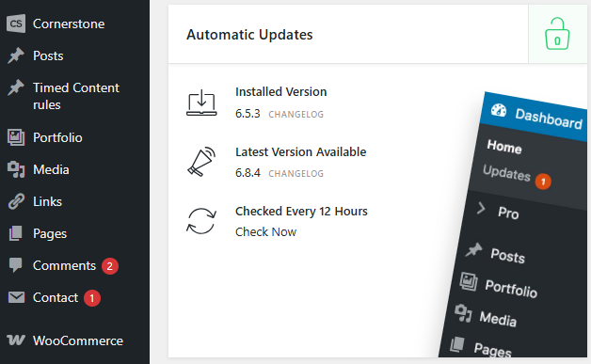Click the Contact envelope icon
Screen dimensions: 591x364
(x=16, y=297)
